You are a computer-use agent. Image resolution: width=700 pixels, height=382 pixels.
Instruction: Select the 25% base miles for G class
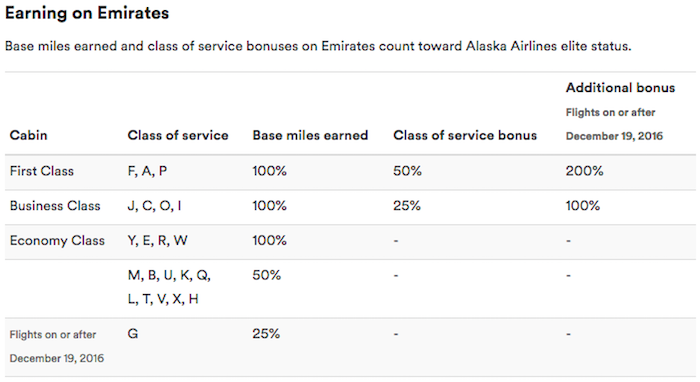266,334
